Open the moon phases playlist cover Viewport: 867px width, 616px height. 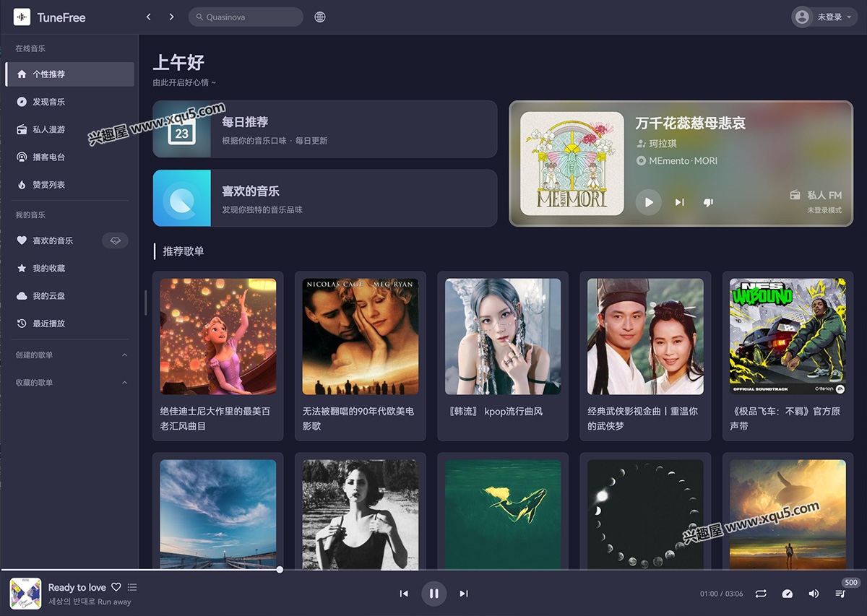pos(645,514)
